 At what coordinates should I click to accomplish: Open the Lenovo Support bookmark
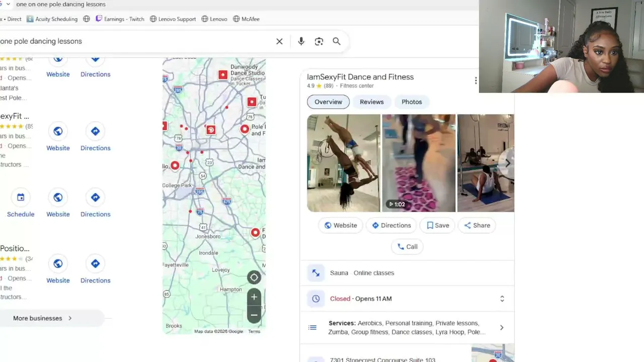tap(173, 19)
